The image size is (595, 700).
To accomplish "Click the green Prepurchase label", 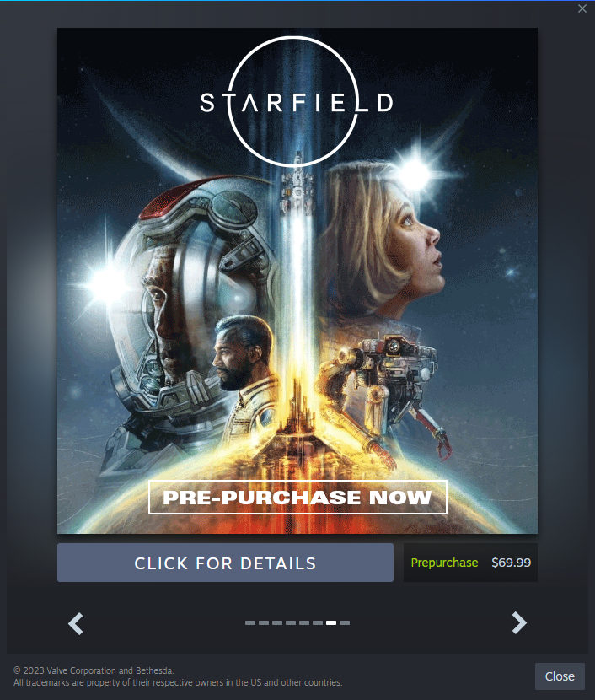I will tap(444, 563).
